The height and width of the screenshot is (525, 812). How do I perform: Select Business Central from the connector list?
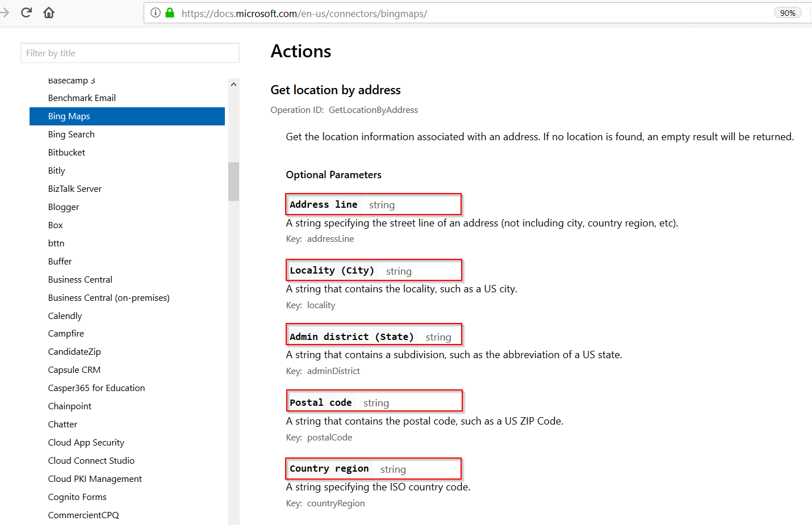click(x=79, y=279)
